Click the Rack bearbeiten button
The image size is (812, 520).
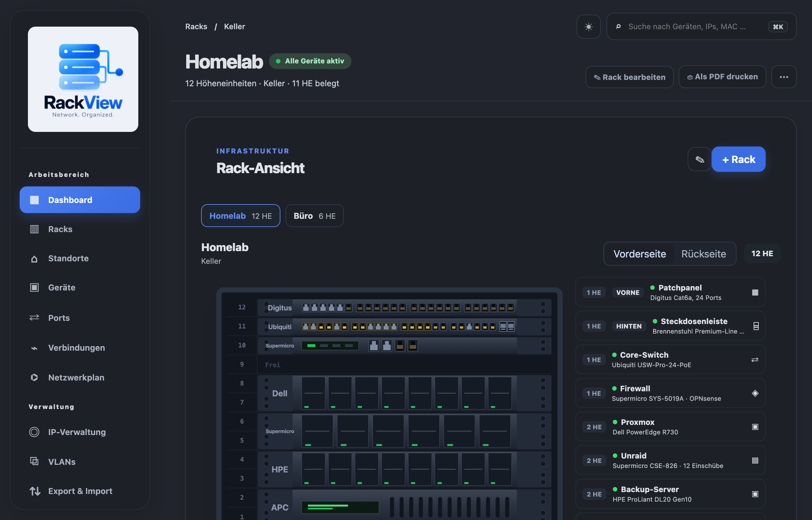(629, 77)
